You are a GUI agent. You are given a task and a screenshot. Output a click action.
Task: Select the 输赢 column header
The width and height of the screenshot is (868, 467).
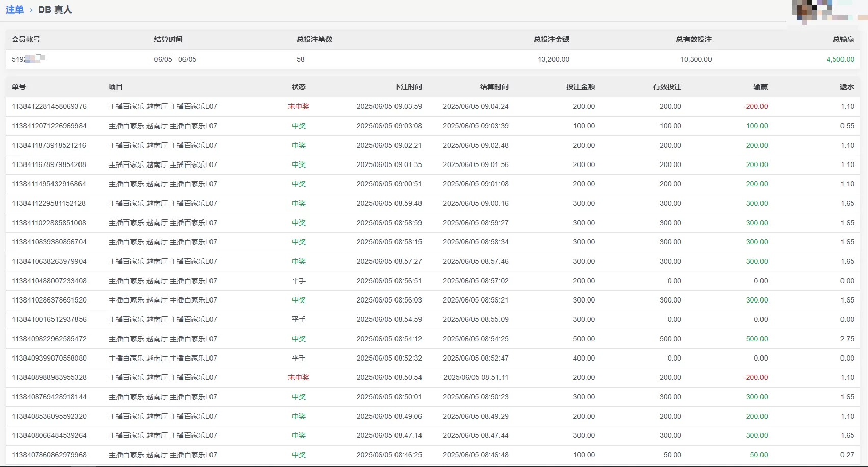click(x=760, y=87)
